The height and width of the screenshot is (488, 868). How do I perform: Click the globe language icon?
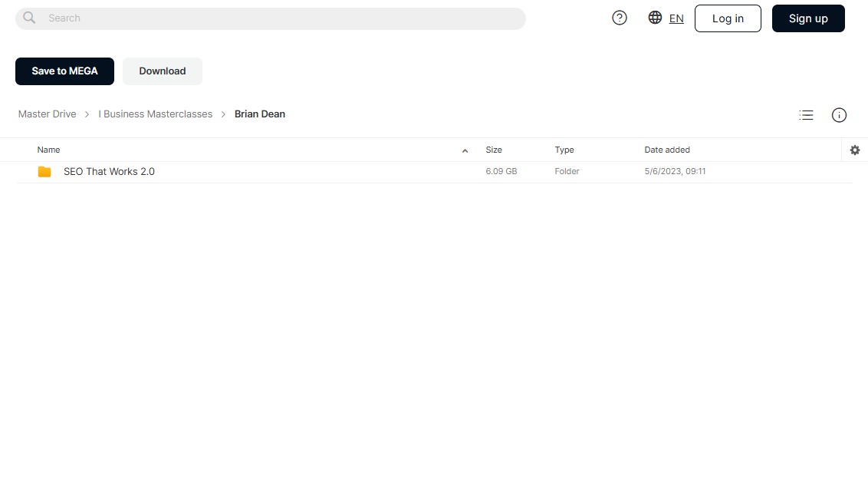[655, 18]
